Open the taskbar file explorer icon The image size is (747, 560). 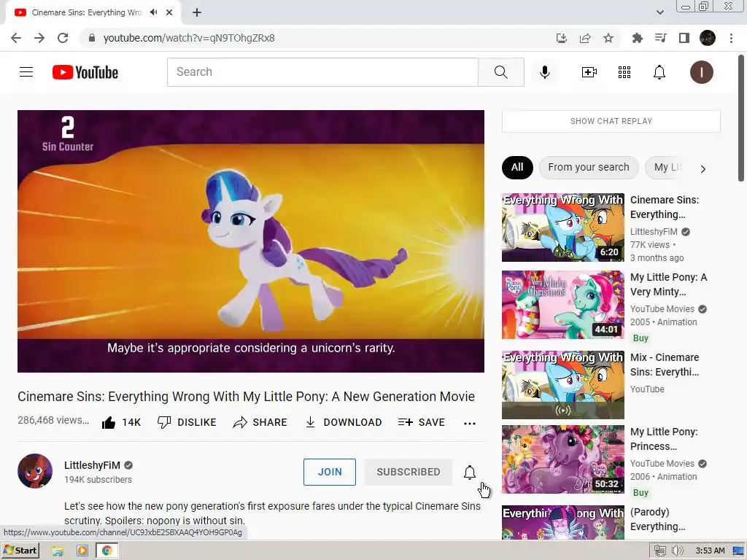58,551
